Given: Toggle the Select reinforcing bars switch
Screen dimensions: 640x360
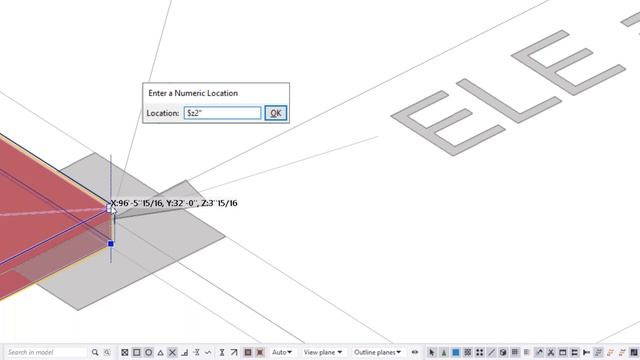Looking at the screenshot, I should [x=598, y=352].
